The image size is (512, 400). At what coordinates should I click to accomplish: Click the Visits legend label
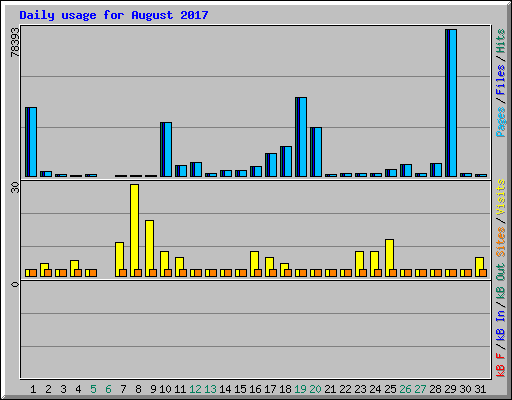point(501,197)
